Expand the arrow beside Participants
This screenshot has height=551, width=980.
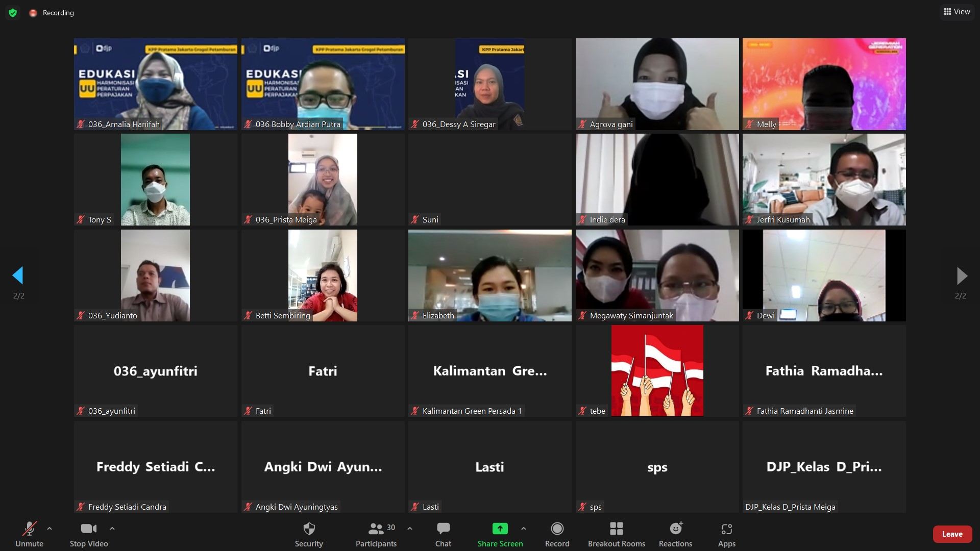point(410,529)
